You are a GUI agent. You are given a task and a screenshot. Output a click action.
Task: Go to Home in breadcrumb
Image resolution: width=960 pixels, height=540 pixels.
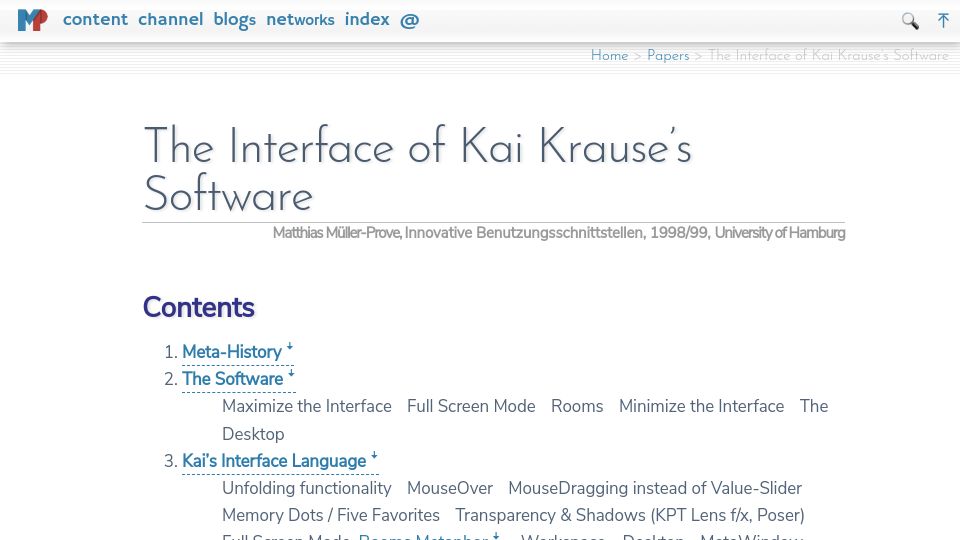tap(609, 55)
